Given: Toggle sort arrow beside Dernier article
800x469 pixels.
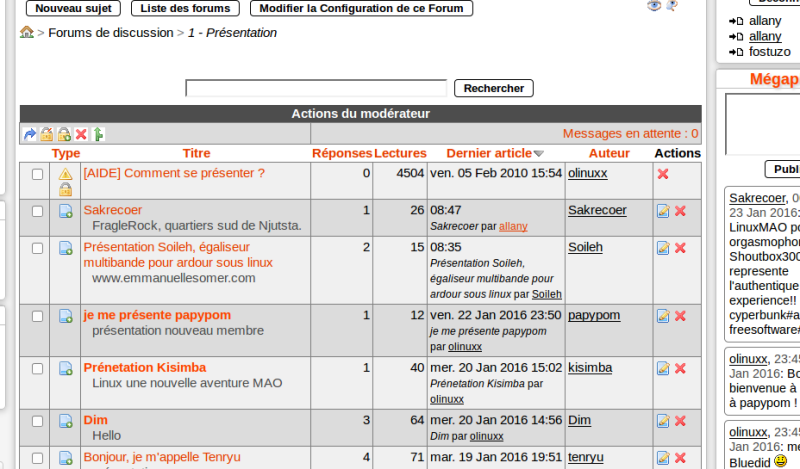Looking at the screenshot, I should [x=539, y=154].
